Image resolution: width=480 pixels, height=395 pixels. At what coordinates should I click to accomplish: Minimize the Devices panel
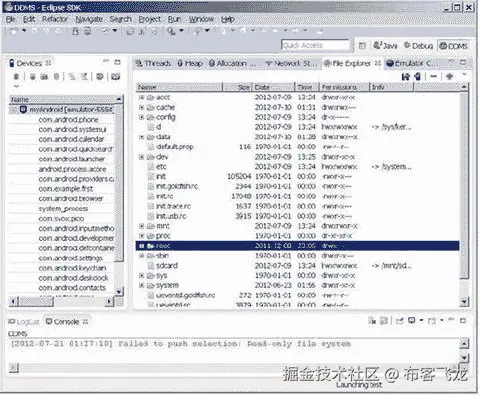(x=106, y=61)
